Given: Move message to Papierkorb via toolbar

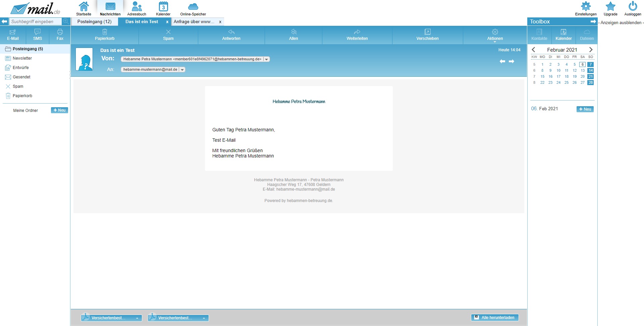Looking at the screenshot, I should pyautogui.click(x=105, y=35).
